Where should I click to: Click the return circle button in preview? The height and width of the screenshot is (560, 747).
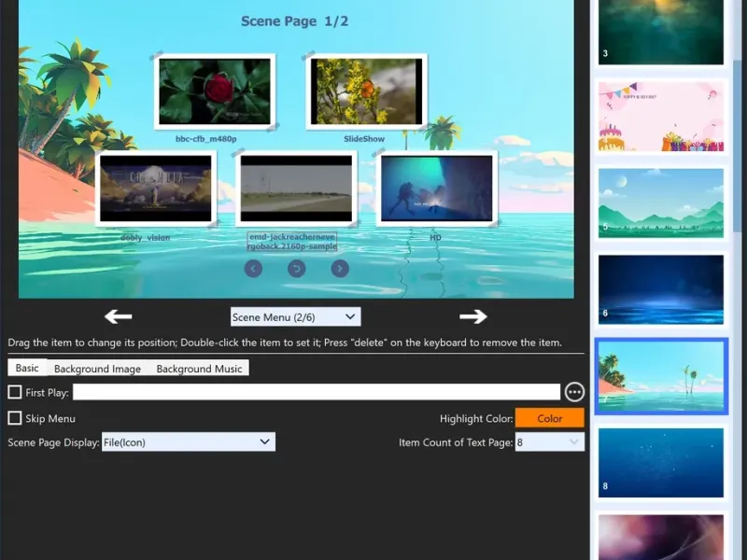click(296, 269)
